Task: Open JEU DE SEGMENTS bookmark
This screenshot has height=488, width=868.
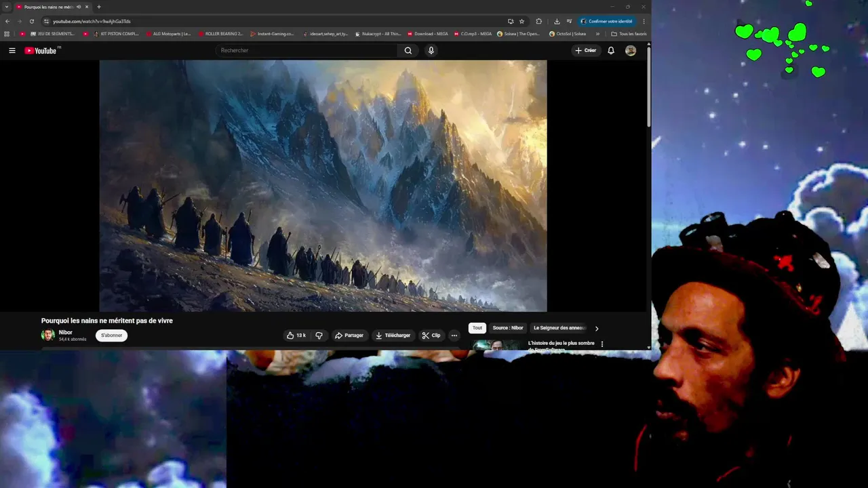Action: pos(52,34)
